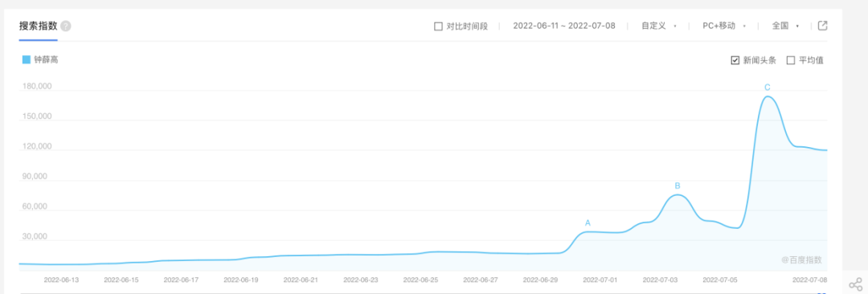Click news marker C at the peak
The height and width of the screenshot is (294, 868).
point(767,88)
